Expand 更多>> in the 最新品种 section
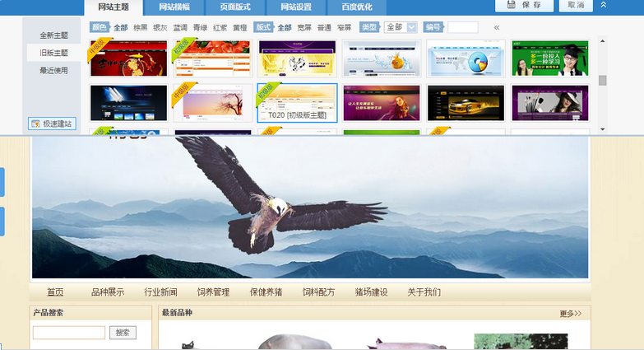The width and height of the screenshot is (644, 350). tap(570, 314)
